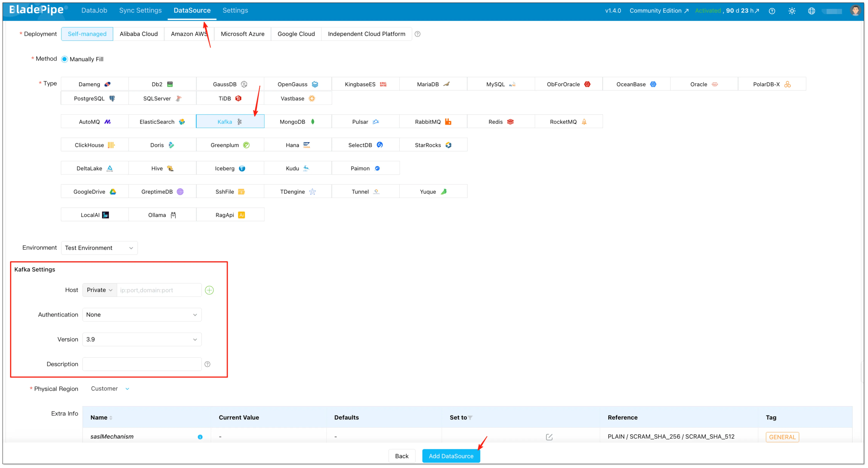868x468 pixels.
Task: Switch deployment to Google Cloud
Action: pos(296,34)
